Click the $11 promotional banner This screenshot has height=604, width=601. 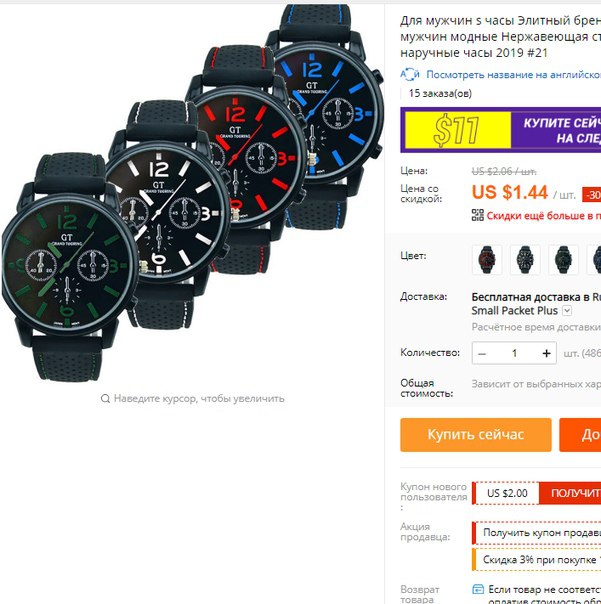(500, 130)
